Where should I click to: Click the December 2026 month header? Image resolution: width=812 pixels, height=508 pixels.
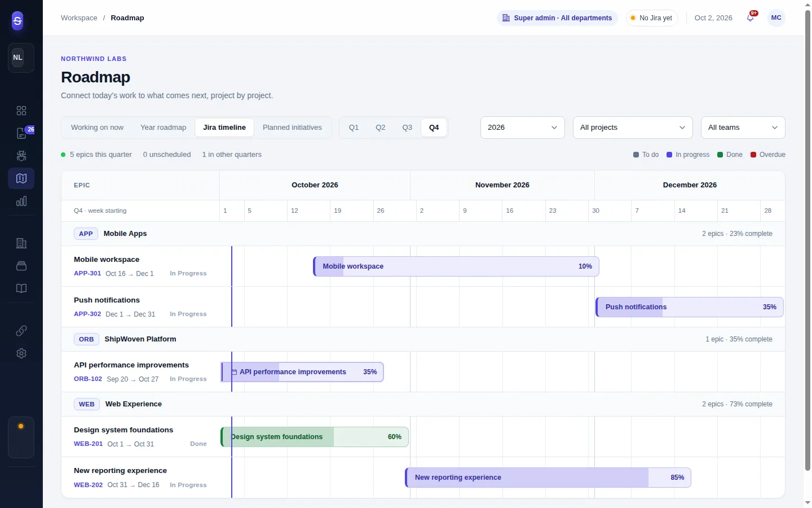[x=690, y=185]
